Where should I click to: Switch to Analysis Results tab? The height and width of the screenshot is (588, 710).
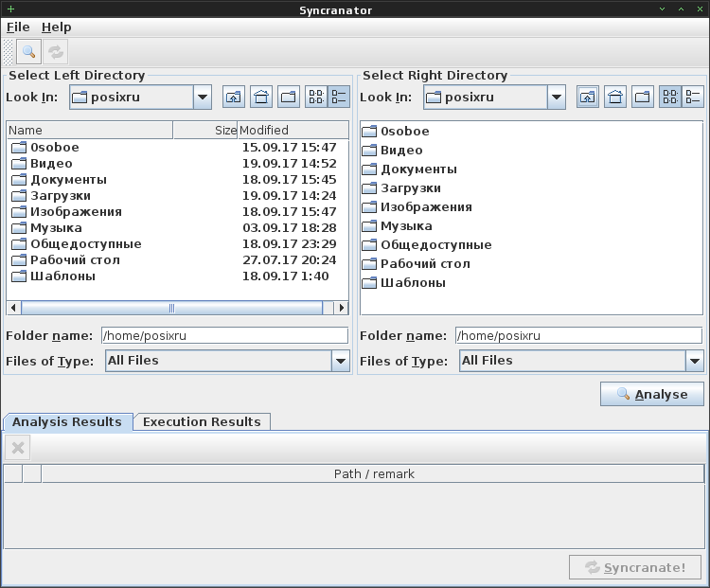(67, 421)
